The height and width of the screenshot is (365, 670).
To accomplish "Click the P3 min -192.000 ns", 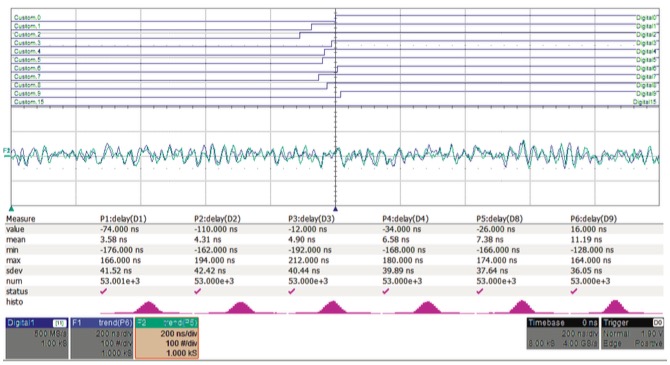I will click(x=310, y=250).
